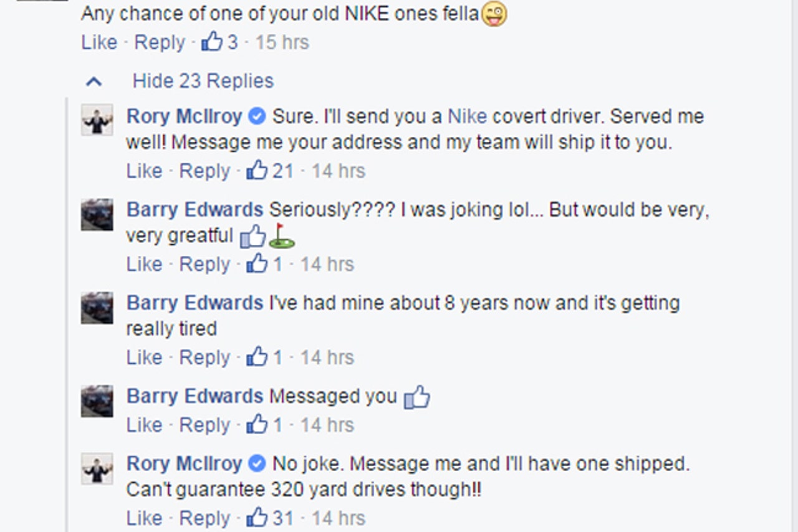The image size is (798, 532).
Task: Open Rory McIlroy's avatar on first reply
Action: point(97,120)
